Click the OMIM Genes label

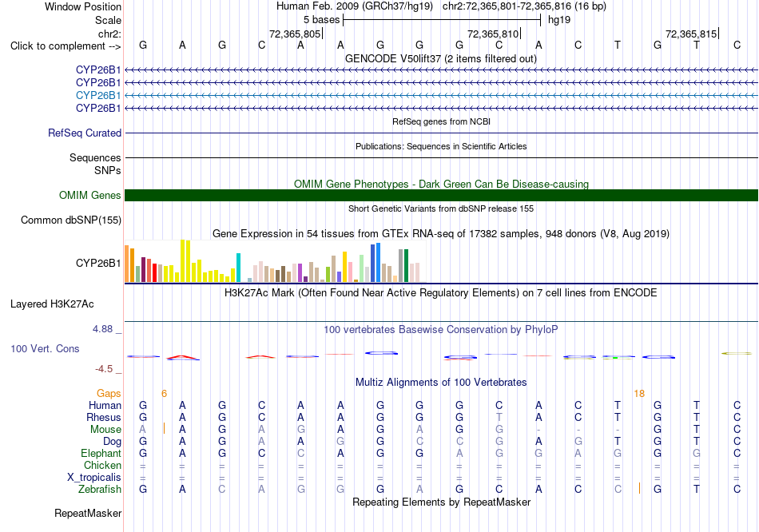[89, 195]
